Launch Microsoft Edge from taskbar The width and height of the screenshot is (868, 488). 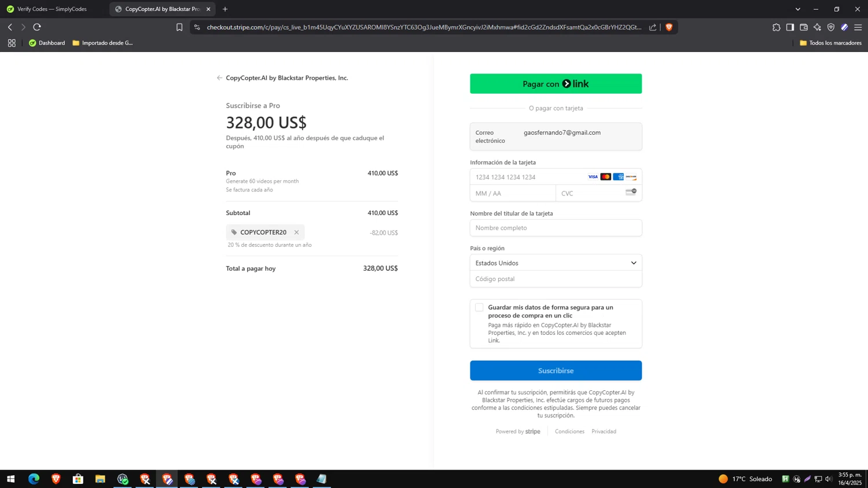coord(34,479)
